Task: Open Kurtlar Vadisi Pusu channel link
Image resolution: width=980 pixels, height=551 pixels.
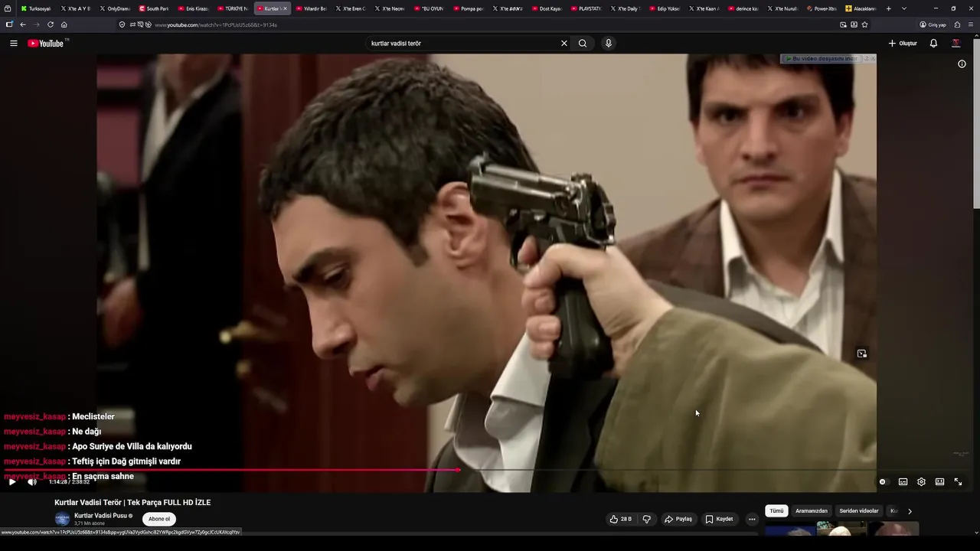Action: point(100,516)
